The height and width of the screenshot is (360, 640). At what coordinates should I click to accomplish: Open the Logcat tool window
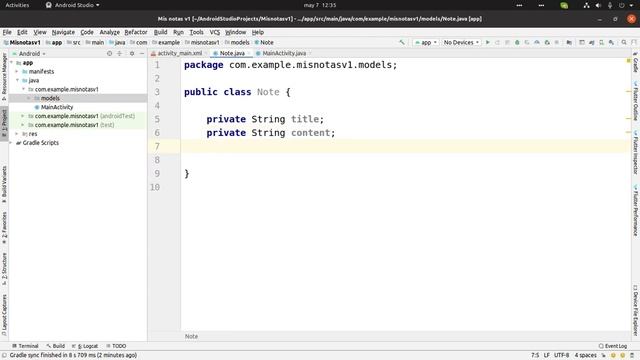tap(84, 346)
